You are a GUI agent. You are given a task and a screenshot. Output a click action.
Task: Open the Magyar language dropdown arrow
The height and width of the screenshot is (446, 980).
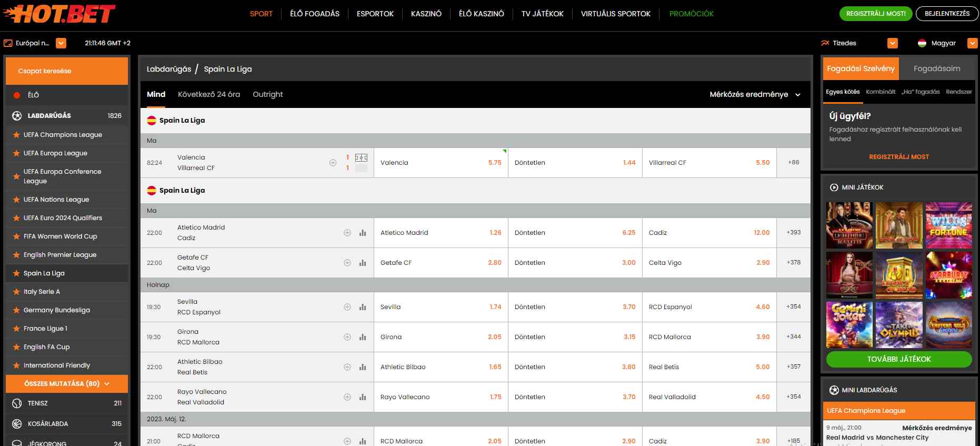click(x=973, y=43)
